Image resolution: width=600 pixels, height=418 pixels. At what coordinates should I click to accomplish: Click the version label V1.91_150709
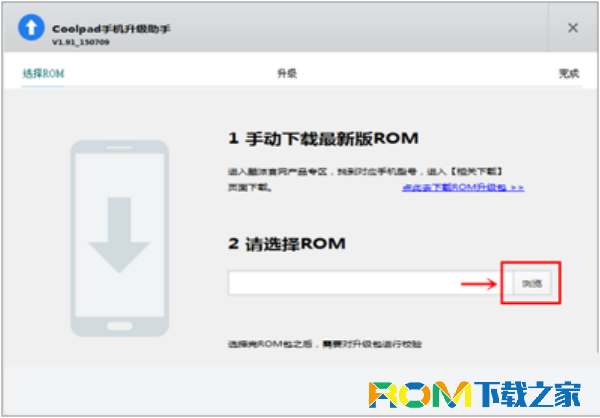coord(81,42)
